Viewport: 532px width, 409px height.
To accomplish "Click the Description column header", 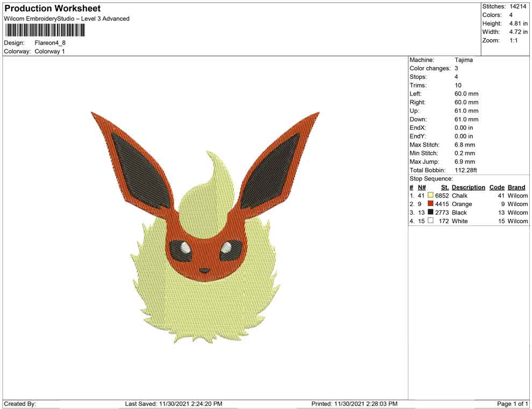I will pyautogui.click(x=468, y=187).
